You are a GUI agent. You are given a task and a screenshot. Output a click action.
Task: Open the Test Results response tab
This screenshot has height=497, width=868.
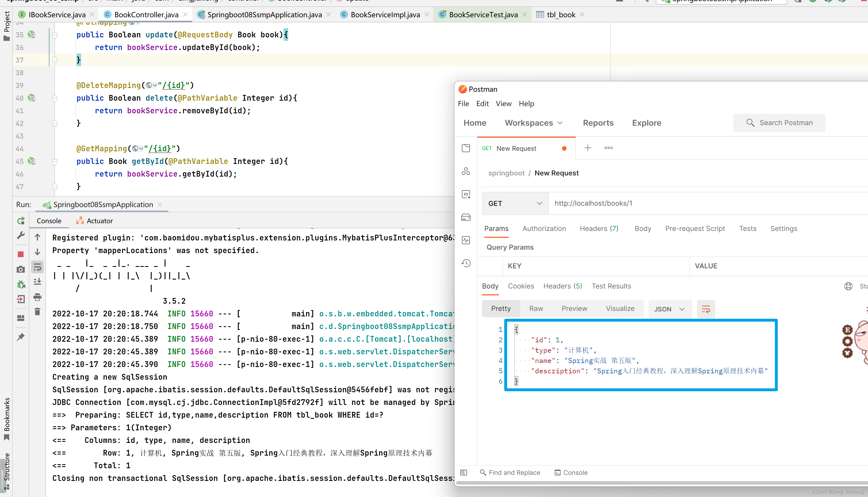click(611, 286)
